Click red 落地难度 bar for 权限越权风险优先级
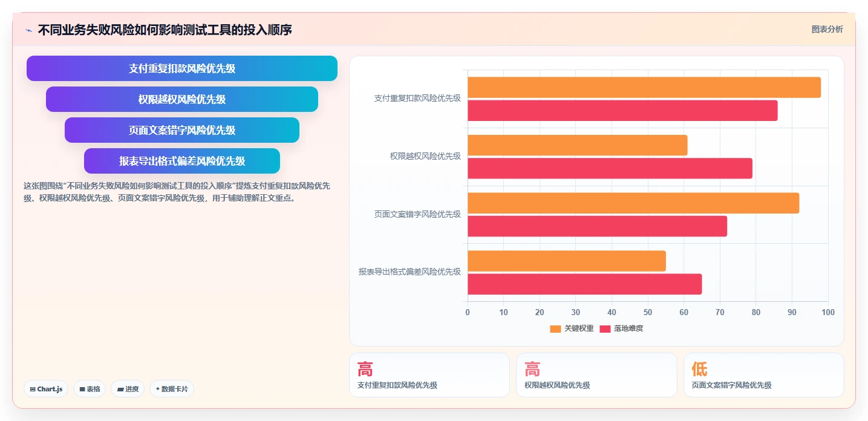The width and height of the screenshot is (868, 421). (x=610, y=168)
